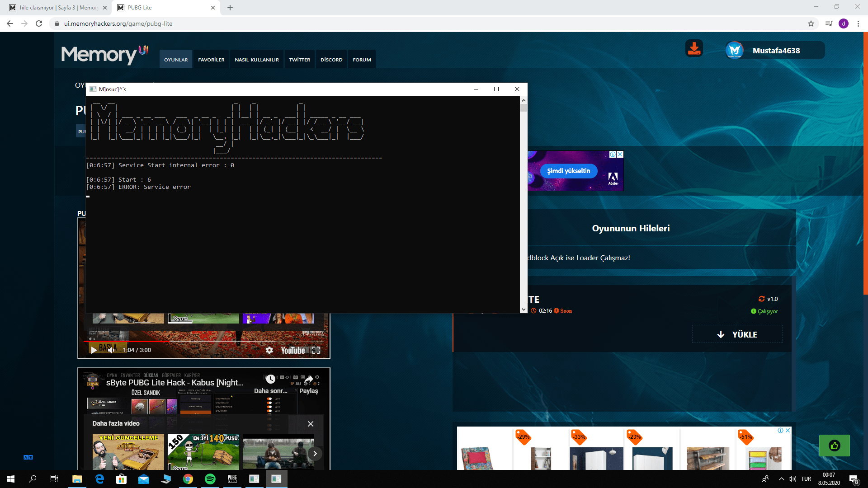This screenshot has width=868, height=488.
Task: Close the furniture ad at bottom
Action: click(788, 431)
